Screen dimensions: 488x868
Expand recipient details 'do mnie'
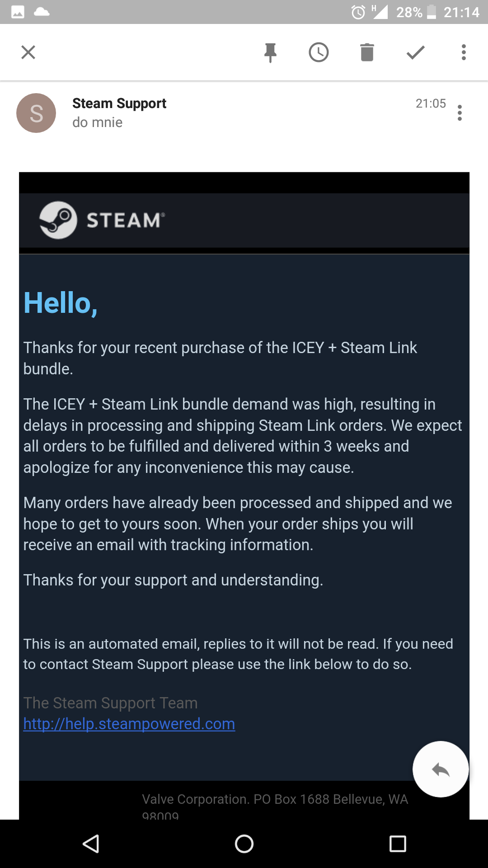[x=98, y=123]
